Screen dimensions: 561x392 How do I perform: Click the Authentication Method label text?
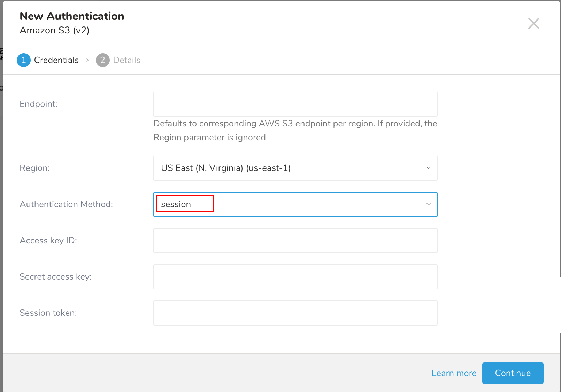[x=66, y=204]
